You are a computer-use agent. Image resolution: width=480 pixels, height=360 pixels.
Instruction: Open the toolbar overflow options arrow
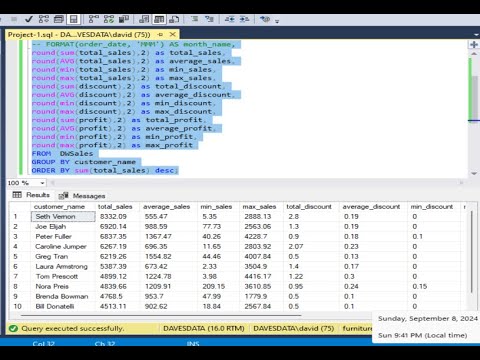tap(277, 21)
